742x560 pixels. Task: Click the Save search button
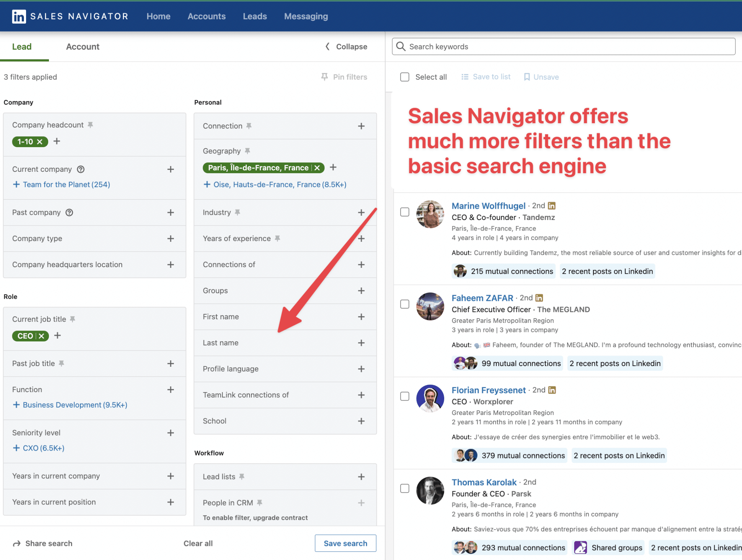point(345,543)
